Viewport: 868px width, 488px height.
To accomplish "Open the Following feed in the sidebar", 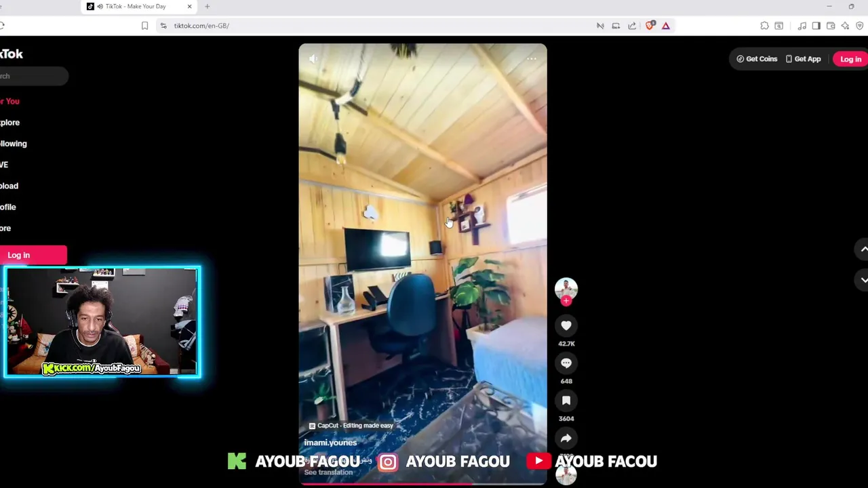I will coord(13,144).
